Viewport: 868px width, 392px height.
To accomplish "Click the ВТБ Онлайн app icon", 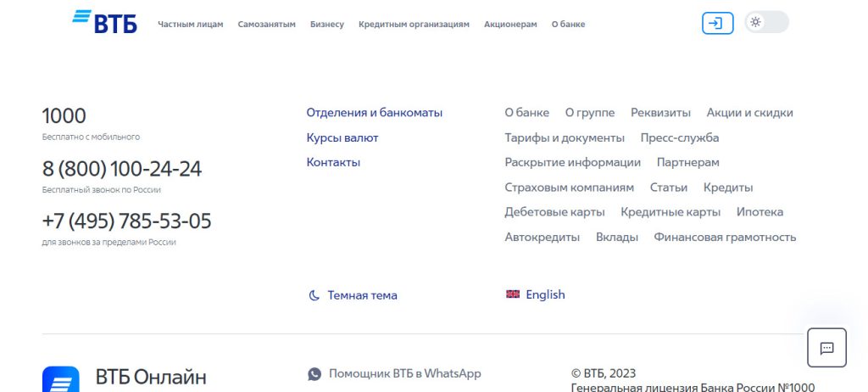I will click(61, 379).
